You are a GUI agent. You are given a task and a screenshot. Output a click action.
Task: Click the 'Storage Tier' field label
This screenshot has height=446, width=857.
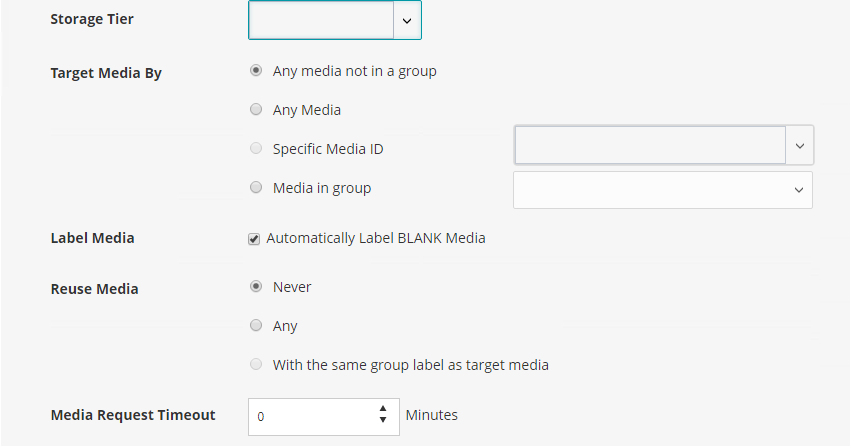pos(92,19)
